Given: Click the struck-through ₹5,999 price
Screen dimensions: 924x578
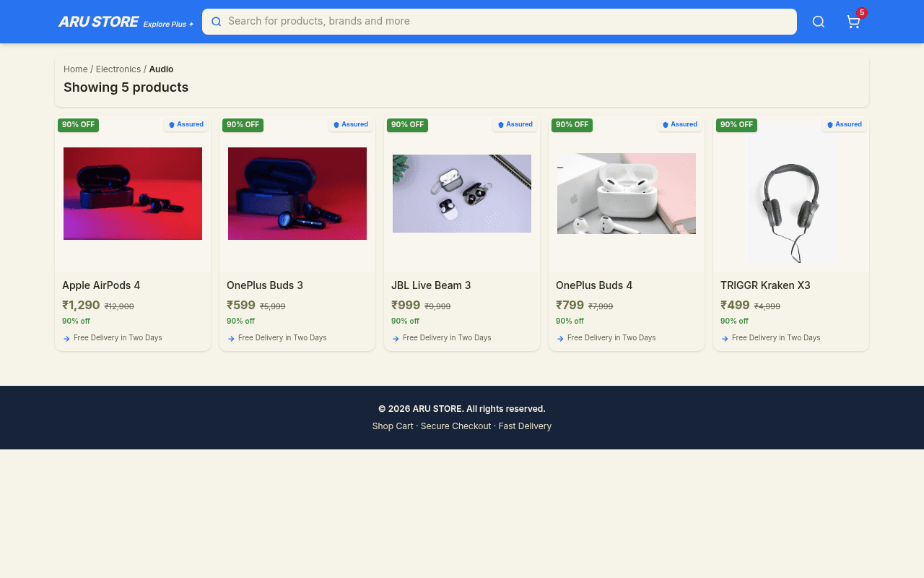Looking at the screenshot, I should click(x=273, y=306).
